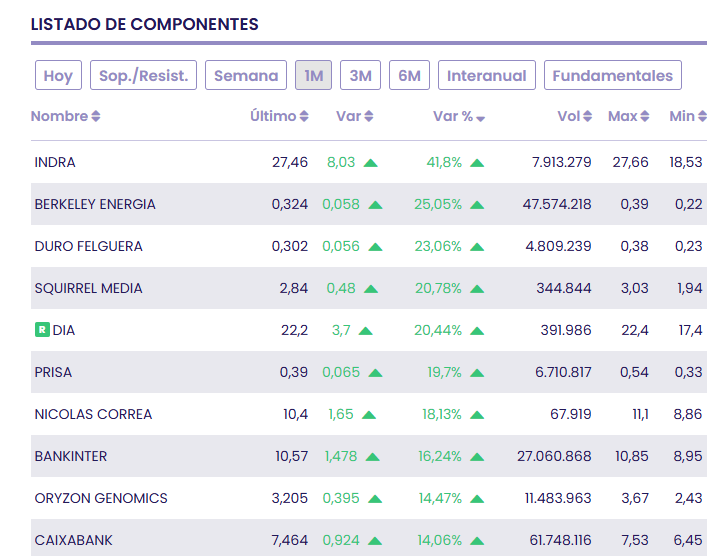Open the Interanual view
The width and height of the screenshot is (725, 556).
click(486, 76)
